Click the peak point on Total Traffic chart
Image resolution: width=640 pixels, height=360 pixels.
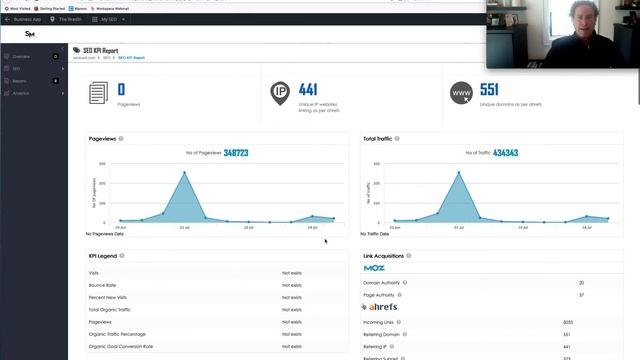click(459, 173)
